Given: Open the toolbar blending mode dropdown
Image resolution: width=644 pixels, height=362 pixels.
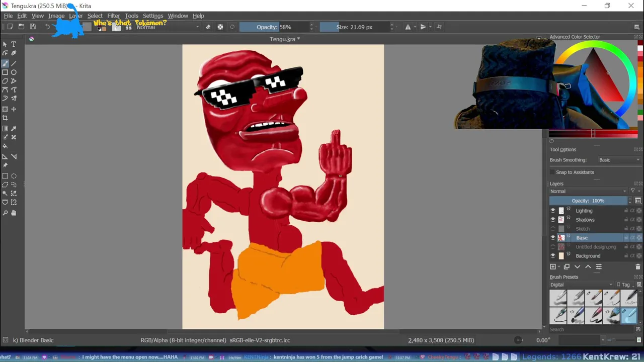Looking at the screenshot, I should [x=168, y=27].
